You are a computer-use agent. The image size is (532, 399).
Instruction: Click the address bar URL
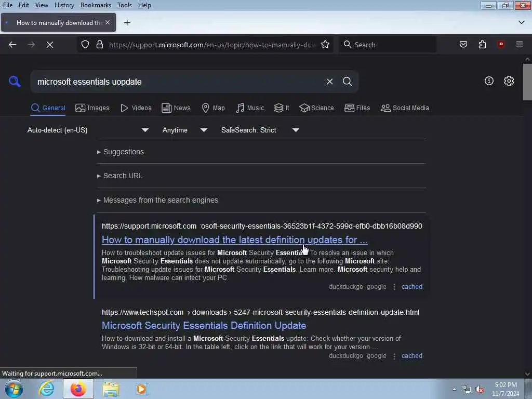pyautogui.click(x=212, y=45)
